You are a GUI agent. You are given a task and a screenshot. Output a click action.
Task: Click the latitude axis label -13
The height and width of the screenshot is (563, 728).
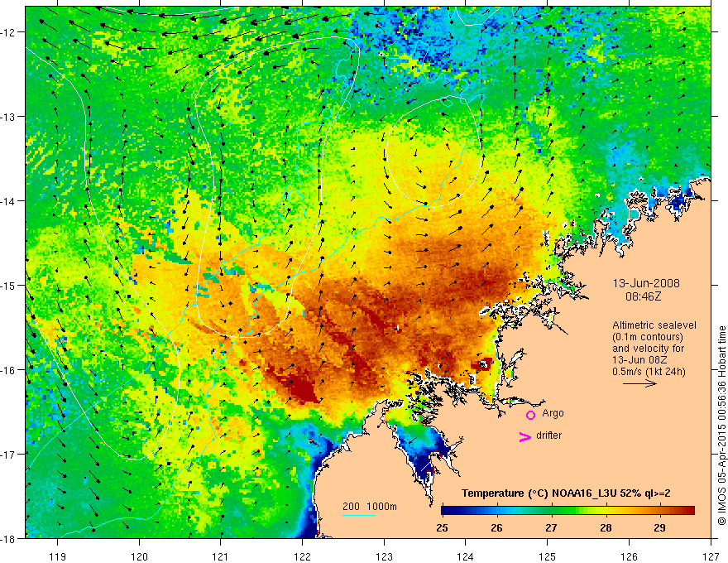8,117
